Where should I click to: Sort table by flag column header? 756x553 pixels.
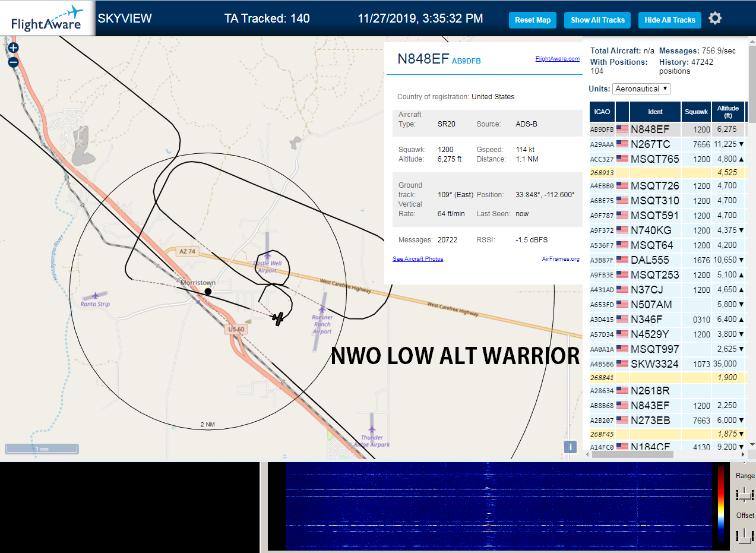pos(622,112)
